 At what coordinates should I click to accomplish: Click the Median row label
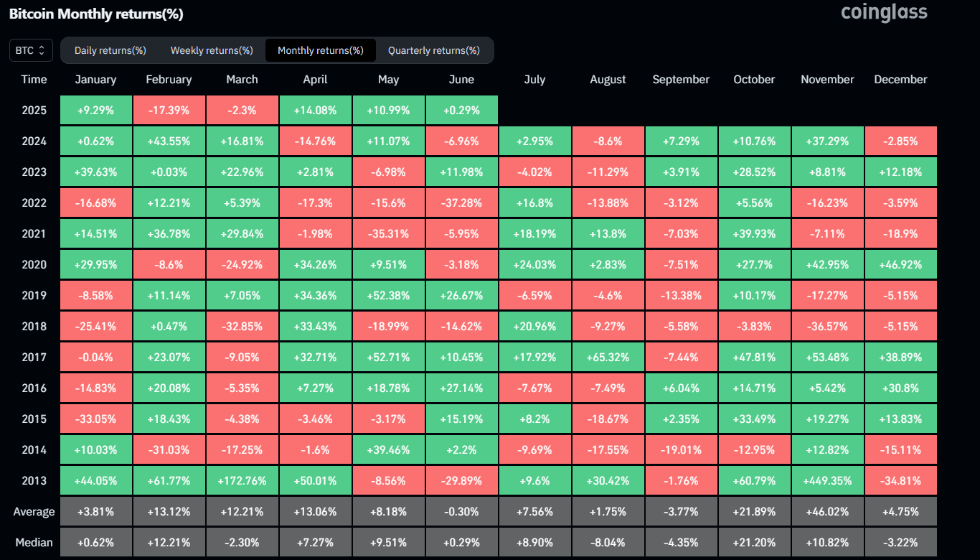[34, 542]
